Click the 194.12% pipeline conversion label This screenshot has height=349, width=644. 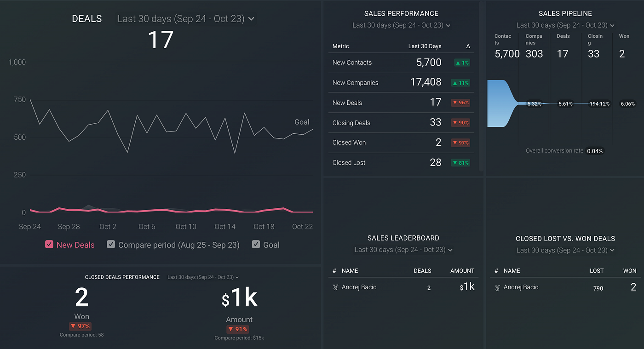(x=599, y=104)
